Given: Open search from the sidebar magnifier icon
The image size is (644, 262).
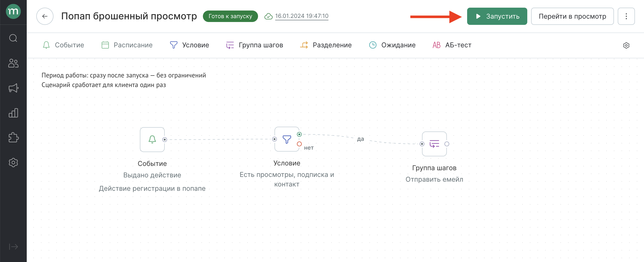Looking at the screenshot, I should coord(13,38).
